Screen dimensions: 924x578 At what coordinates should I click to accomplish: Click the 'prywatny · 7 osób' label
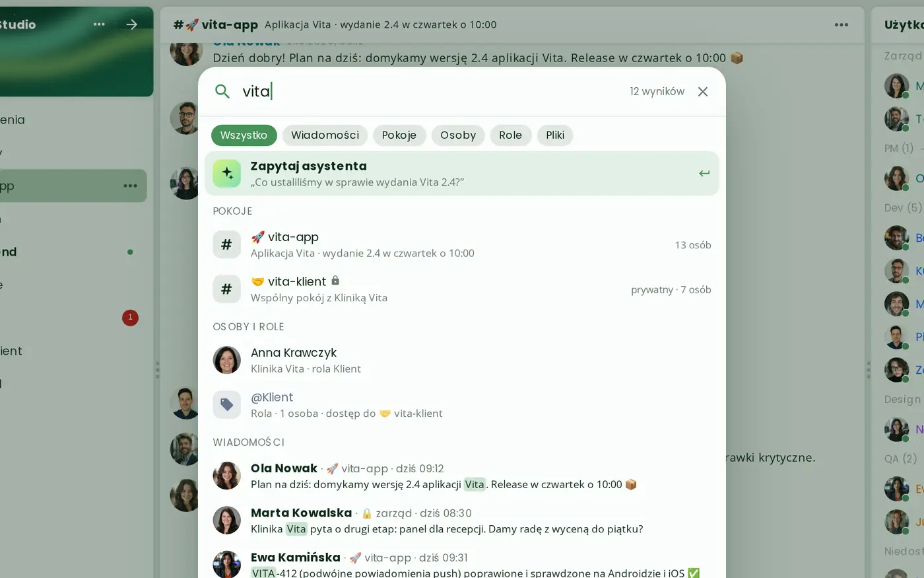pyautogui.click(x=671, y=289)
